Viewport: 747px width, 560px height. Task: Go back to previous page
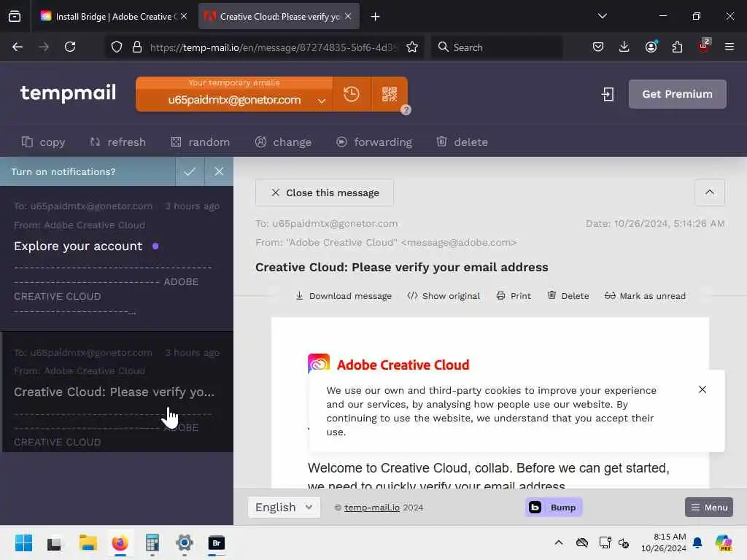coord(18,47)
